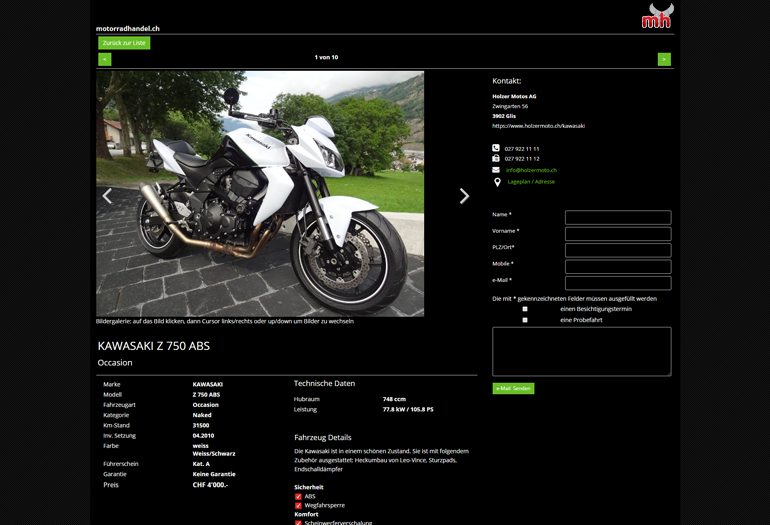Toggle the Scheinwerferverschalung checkbox
The image size is (770, 525).
click(298, 523)
